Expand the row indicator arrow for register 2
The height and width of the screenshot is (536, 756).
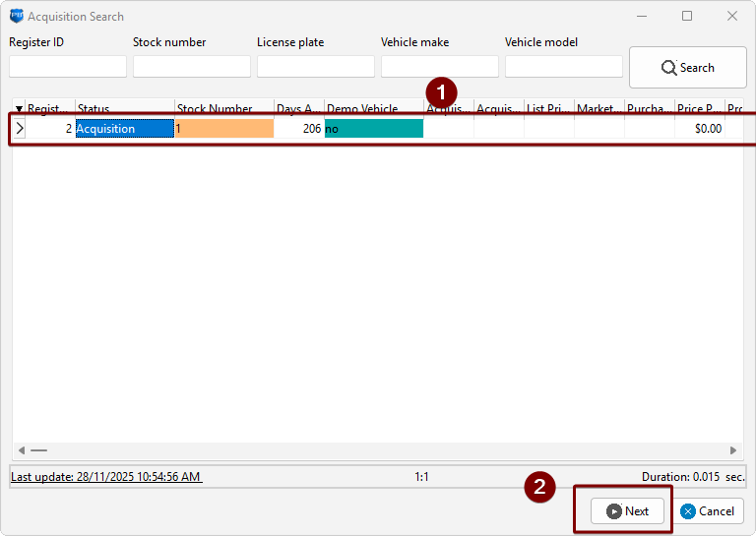click(x=19, y=129)
